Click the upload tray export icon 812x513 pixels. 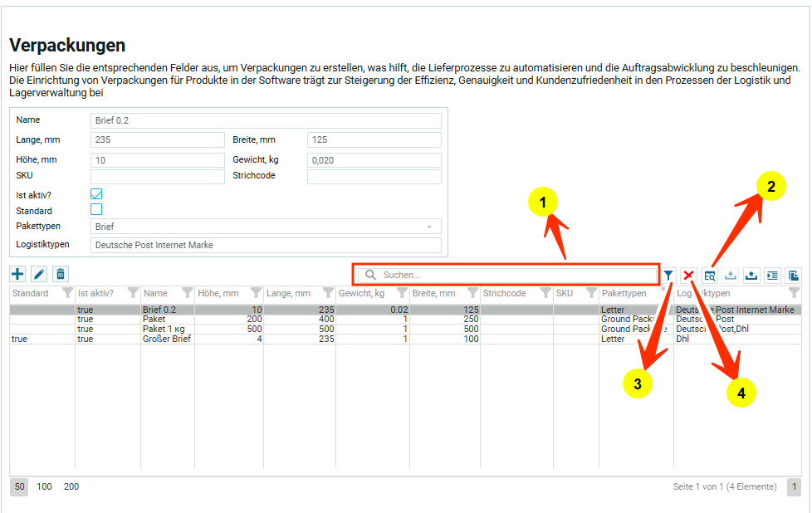coord(751,275)
